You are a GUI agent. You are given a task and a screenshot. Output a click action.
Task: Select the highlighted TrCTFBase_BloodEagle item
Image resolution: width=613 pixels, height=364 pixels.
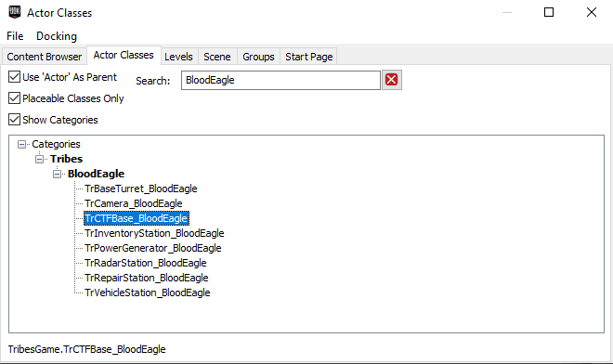pos(137,218)
